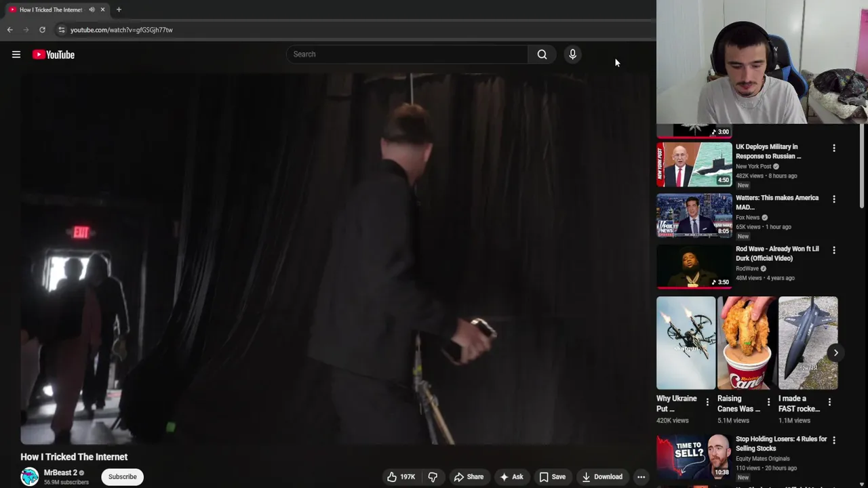Focus the YouTube search field
Viewport: 868px width, 488px height.
coord(407,54)
